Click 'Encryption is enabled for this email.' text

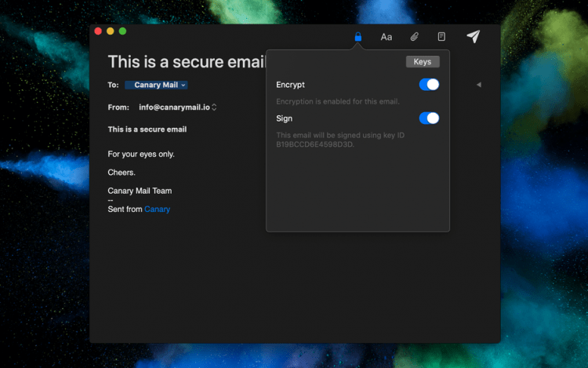(x=338, y=102)
